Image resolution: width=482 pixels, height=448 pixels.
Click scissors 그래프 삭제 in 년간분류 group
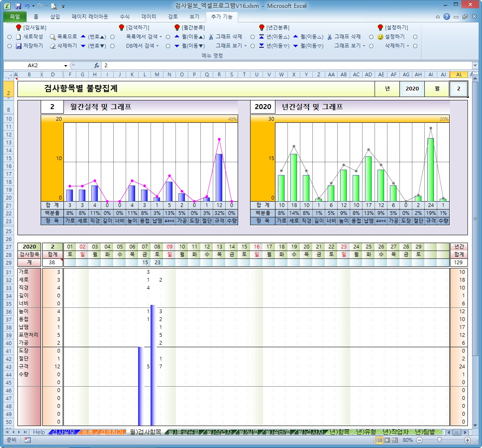click(329, 37)
